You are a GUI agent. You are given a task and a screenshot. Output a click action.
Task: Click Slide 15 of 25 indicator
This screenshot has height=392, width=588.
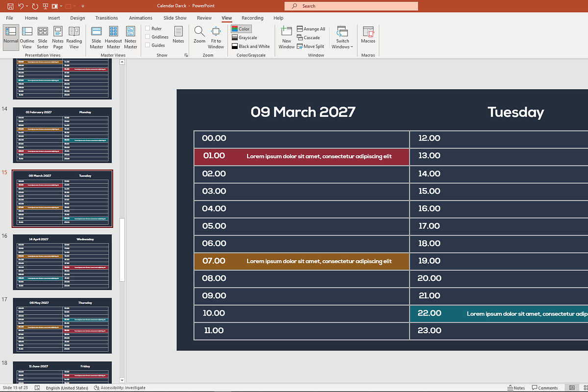(15, 388)
